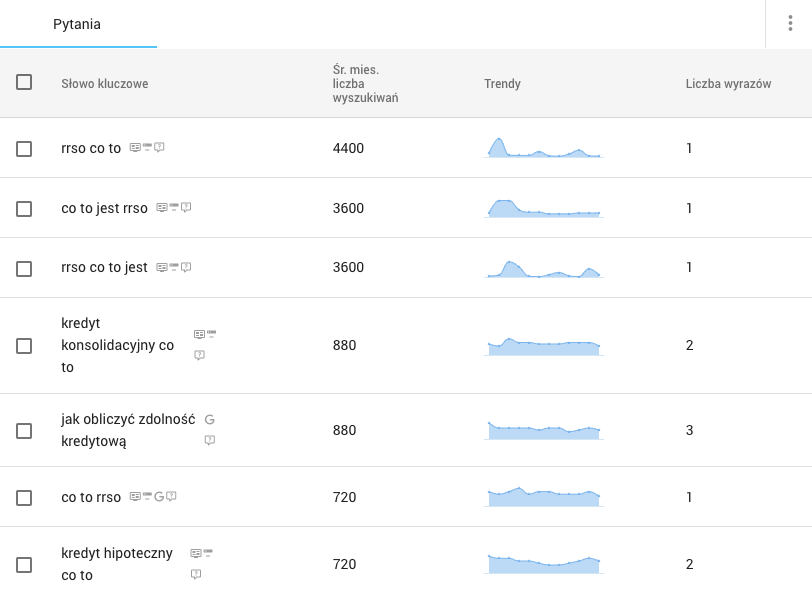Click the trend sparkline for 'co to rrso'
Viewport: 812px width, 599px height.
click(x=544, y=497)
